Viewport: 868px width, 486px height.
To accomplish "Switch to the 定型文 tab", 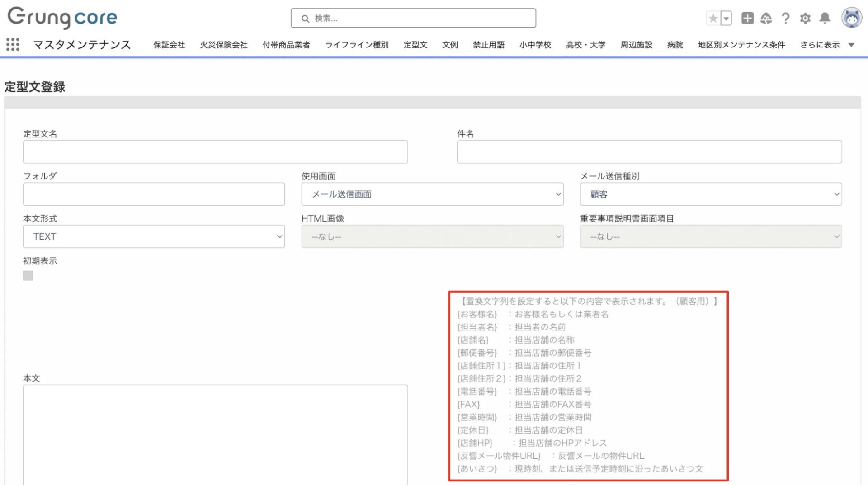I will tap(415, 45).
